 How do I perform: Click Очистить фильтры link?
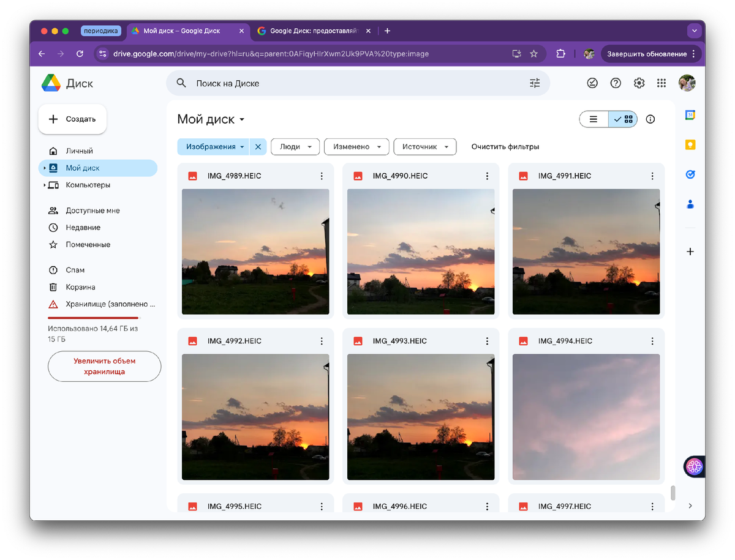pos(505,147)
